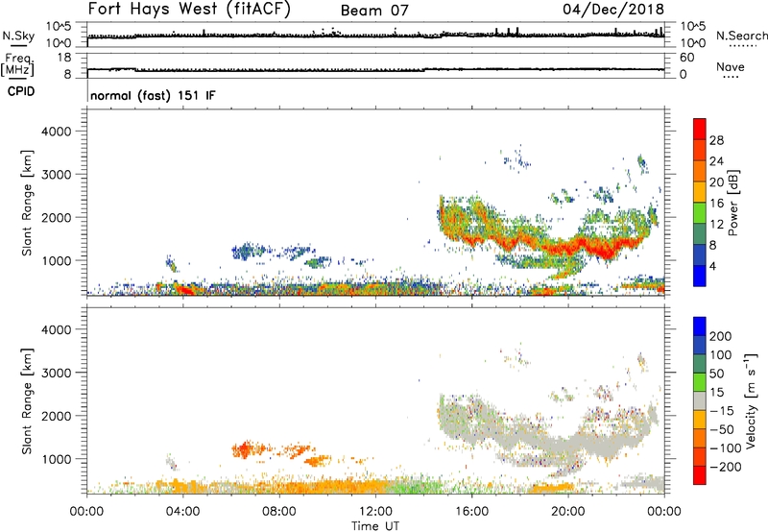Click the '08:00' time tick label
The width and height of the screenshot is (768, 532).
tap(279, 512)
